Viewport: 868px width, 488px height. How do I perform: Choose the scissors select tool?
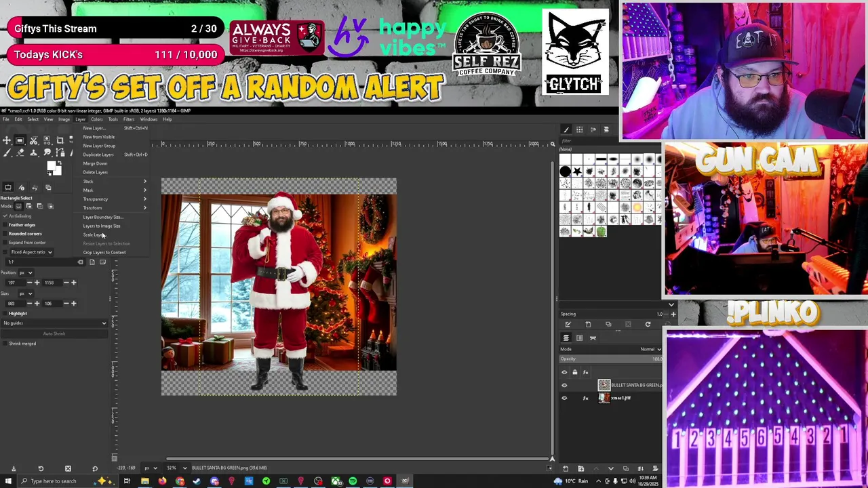[33, 140]
